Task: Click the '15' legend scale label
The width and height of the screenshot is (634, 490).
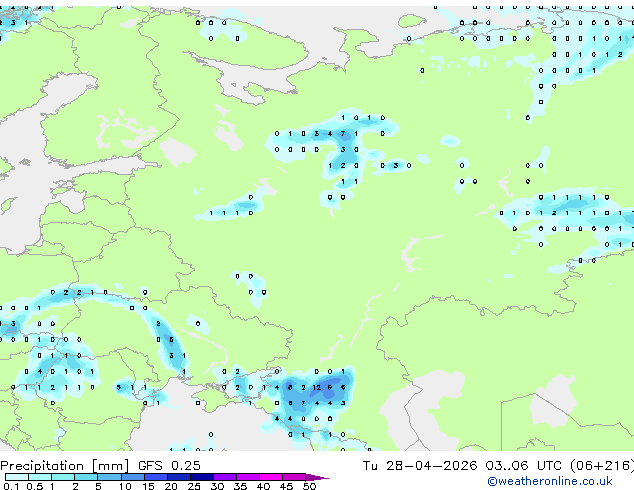Action: [x=148, y=486]
